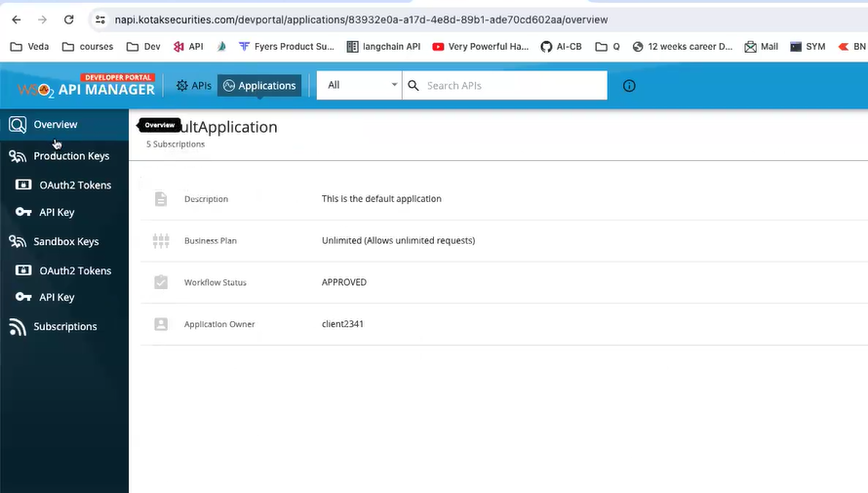Open the BN bookmark

coord(852,47)
